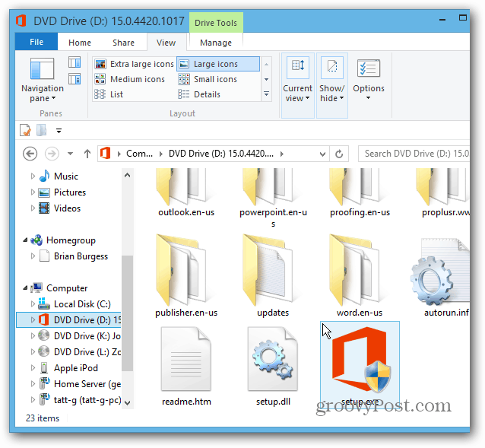
Task: Open the Options dropdown arrow
Action: pos(368,98)
